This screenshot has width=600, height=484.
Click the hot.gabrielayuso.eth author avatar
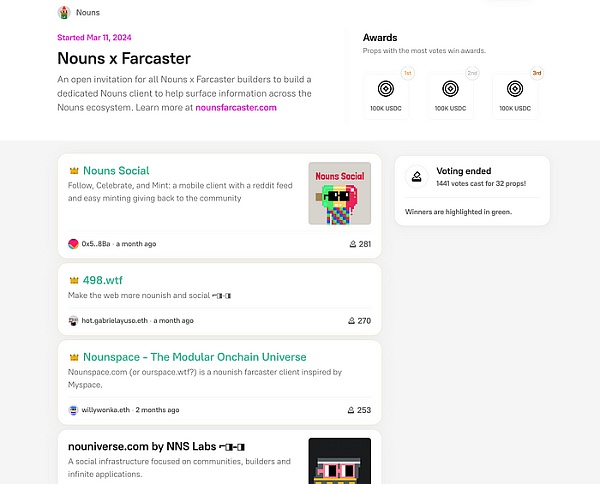click(x=73, y=321)
